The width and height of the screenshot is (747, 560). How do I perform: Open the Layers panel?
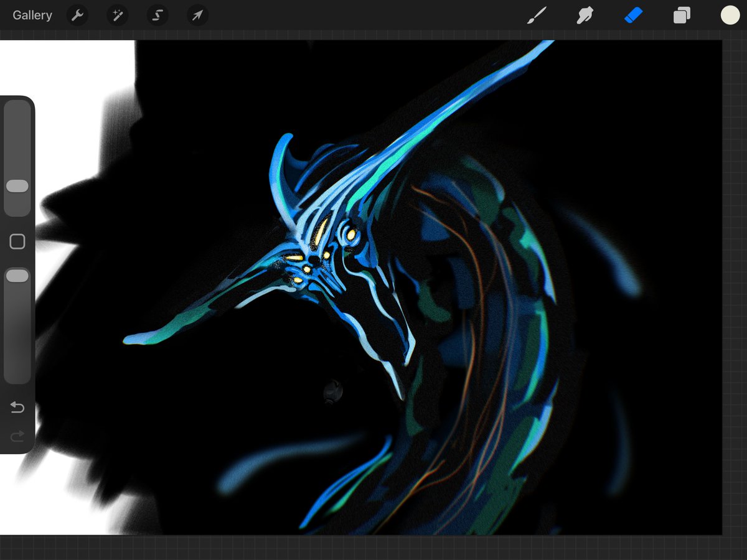pos(682,16)
